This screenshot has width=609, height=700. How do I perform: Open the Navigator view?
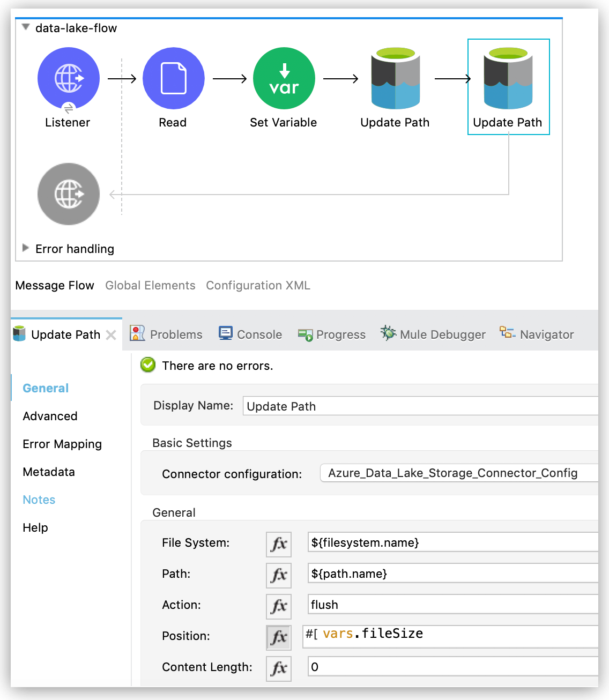(x=537, y=334)
